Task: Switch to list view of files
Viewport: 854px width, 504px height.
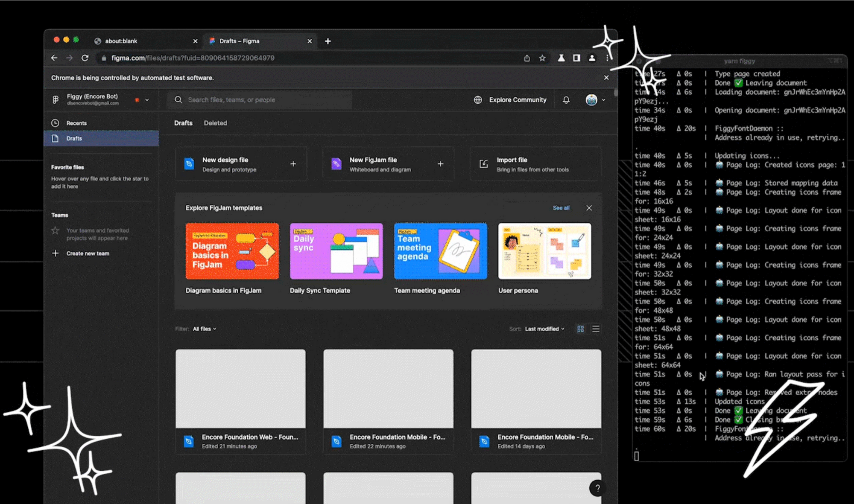Action: [596, 329]
